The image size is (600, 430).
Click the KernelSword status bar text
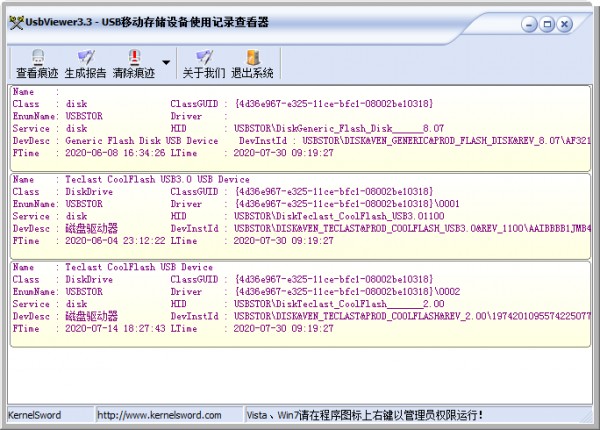point(34,415)
